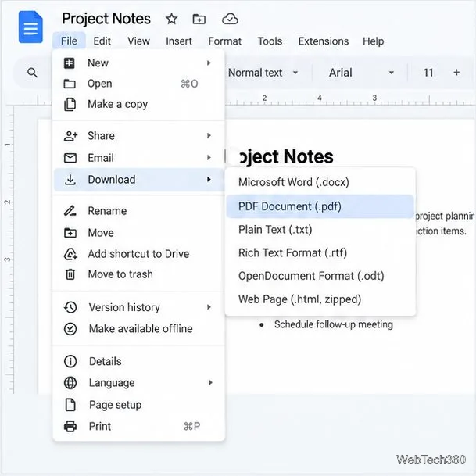Viewport: 476px width, 476px height.
Task: Click the Details info icon
Action: pyautogui.click(x=70, y=361)
